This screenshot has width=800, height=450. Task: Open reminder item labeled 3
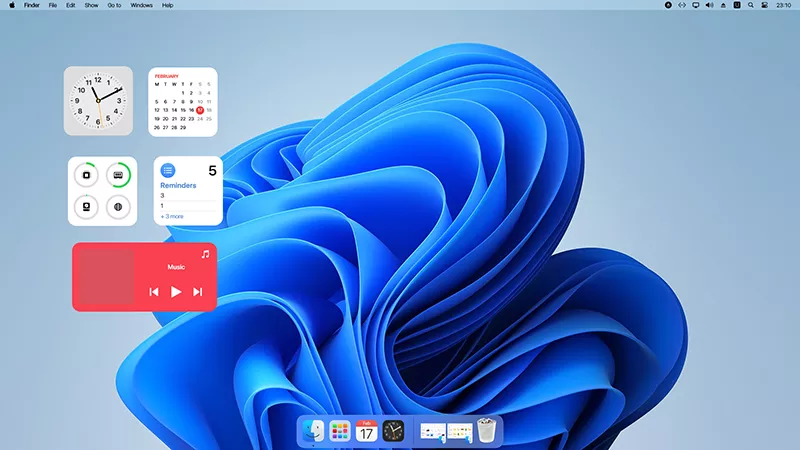(162, 195)
